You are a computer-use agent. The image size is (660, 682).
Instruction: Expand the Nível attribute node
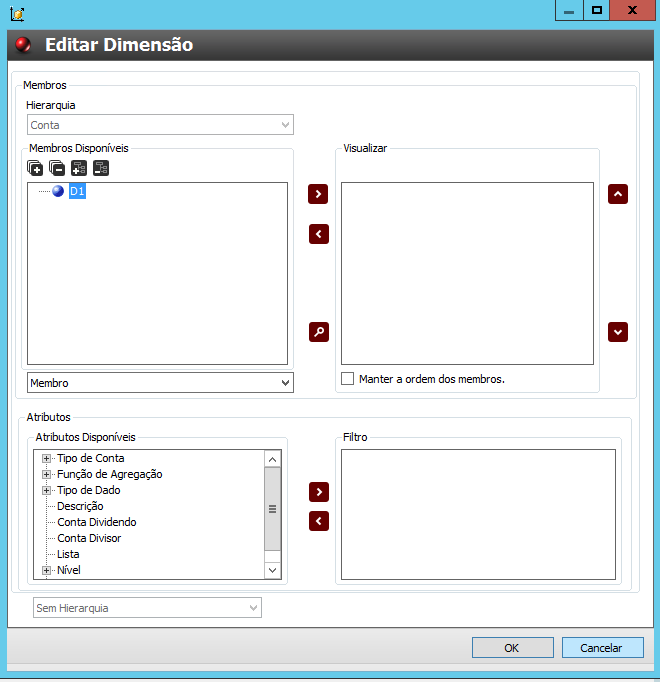coord(46,570)
